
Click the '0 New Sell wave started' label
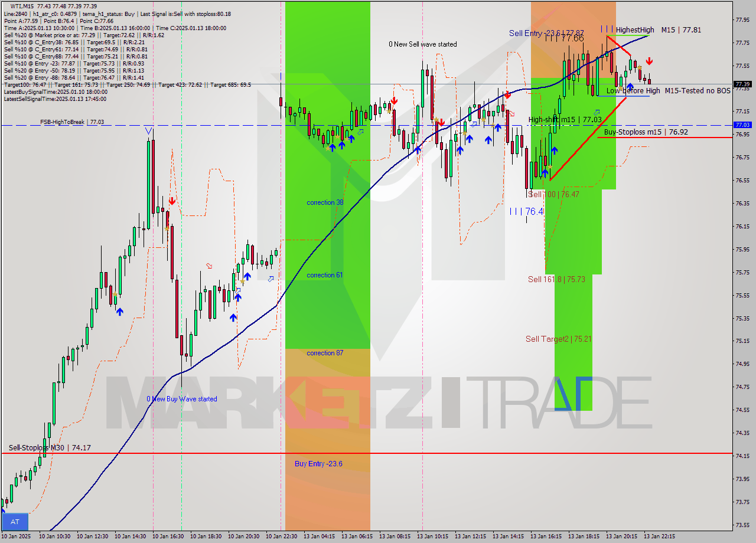tap(422, 44)
